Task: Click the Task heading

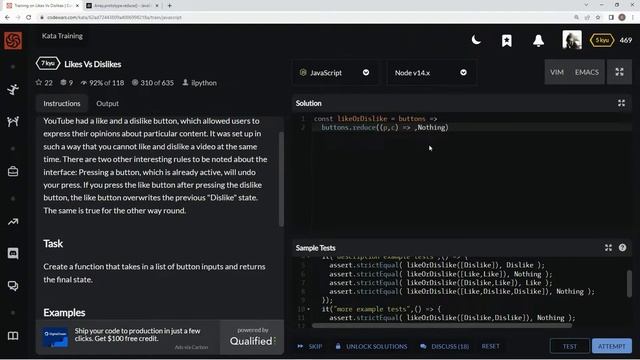Action: (x=53, y=244)
